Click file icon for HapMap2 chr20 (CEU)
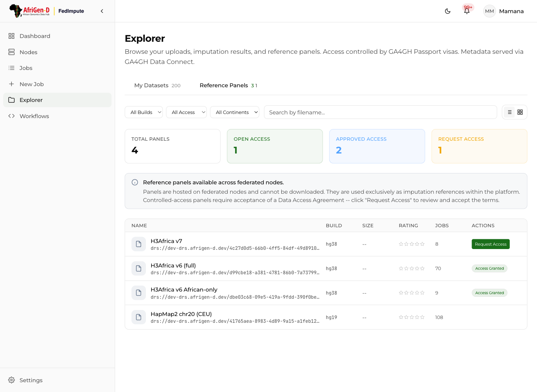This screenshot has width=537, height=392. coord(138,317)
